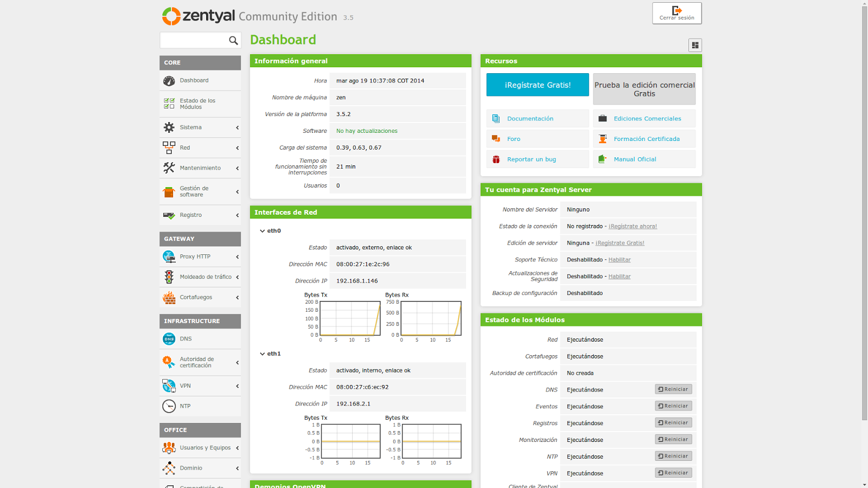Screen dimensions: 868x488
Task: Open the Dashboard from the sidebar
Action: coord(195,80)
